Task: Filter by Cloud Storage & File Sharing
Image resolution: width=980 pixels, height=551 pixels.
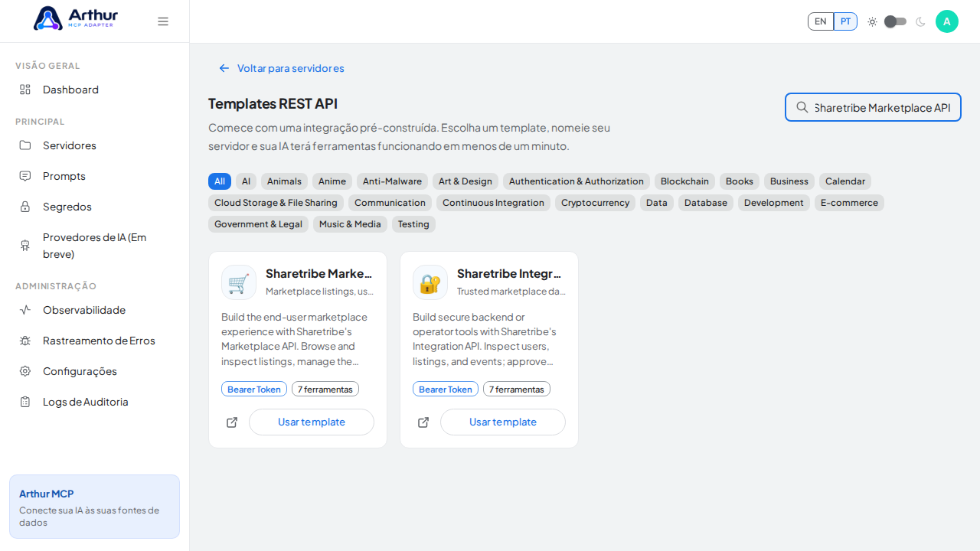Action: (x=276, y=203)
